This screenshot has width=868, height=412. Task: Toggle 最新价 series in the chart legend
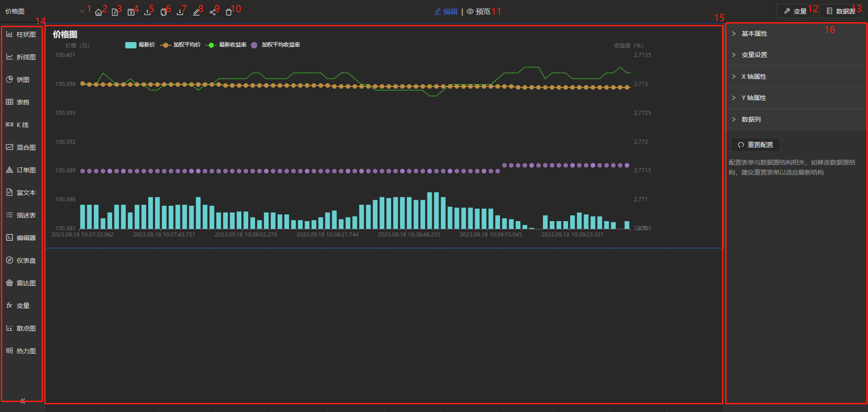pos(140,45)
